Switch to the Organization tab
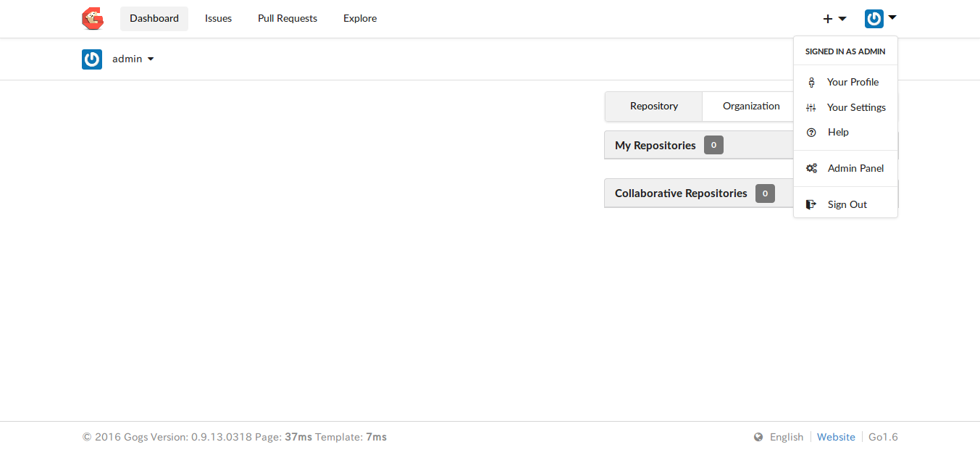This screenshot has width=980, height=450. click(x=751, y=106)
